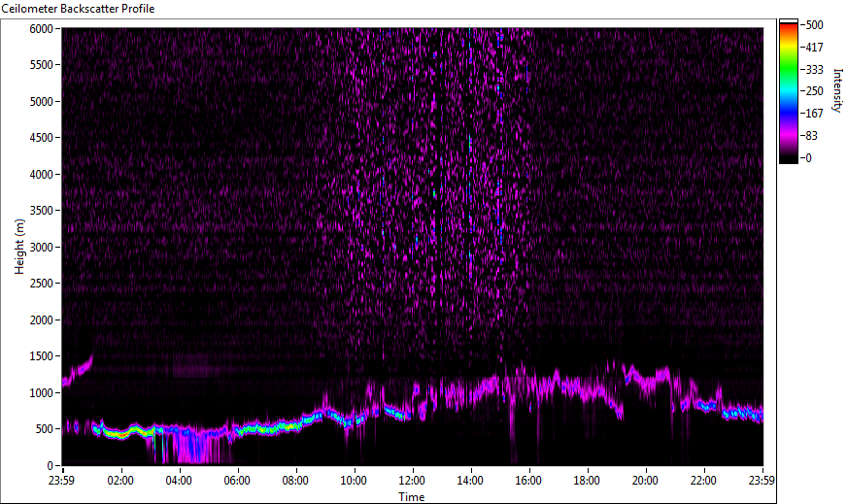Click the intensity color ramp bar
The height and width of the screenshot is (504, 847).
(x=788, y=91)
